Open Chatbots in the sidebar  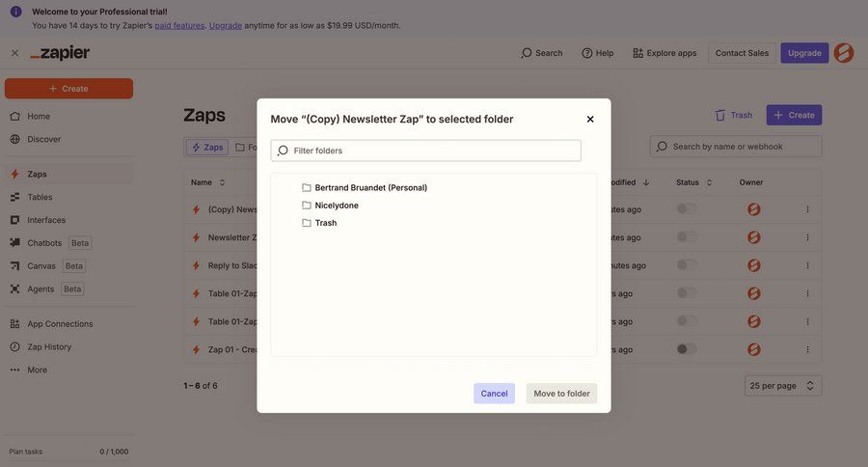click(x=68, y=243)
